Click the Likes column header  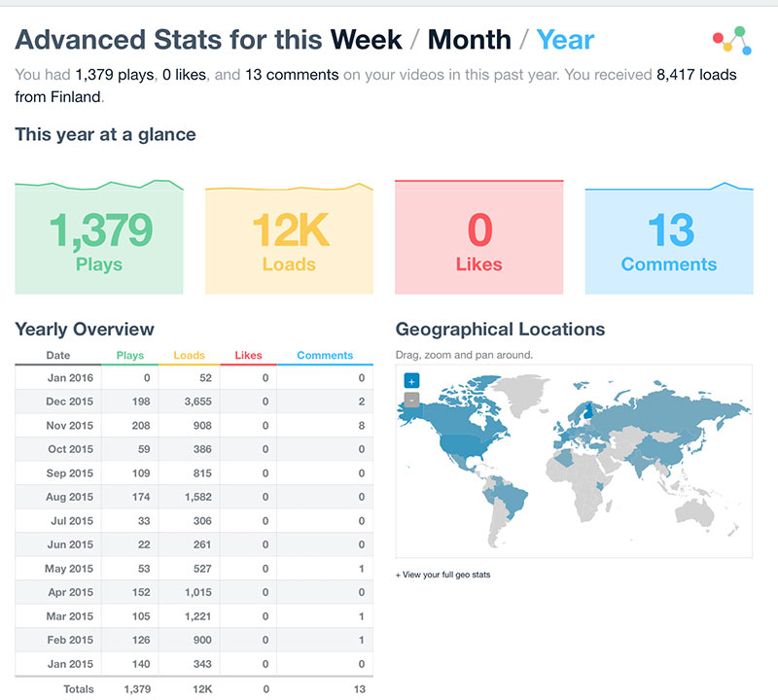[x=248, y=356]
